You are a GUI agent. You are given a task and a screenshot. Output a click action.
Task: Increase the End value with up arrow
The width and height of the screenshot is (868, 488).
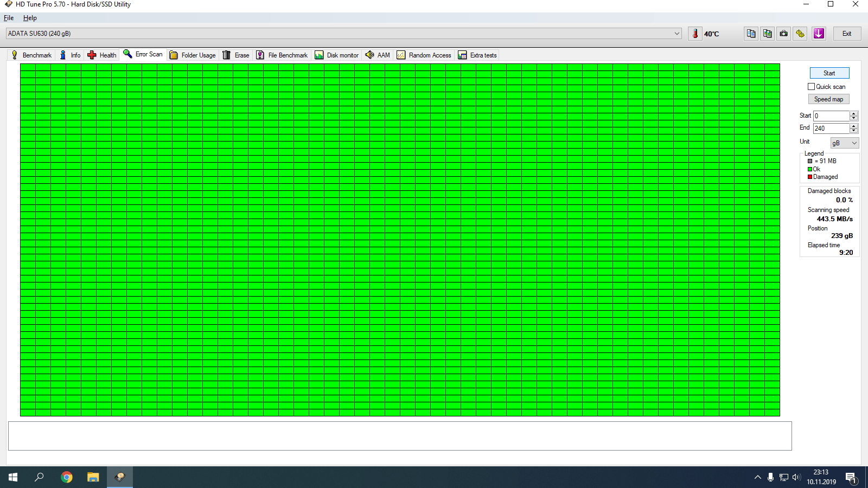click(x=854, y=126)
